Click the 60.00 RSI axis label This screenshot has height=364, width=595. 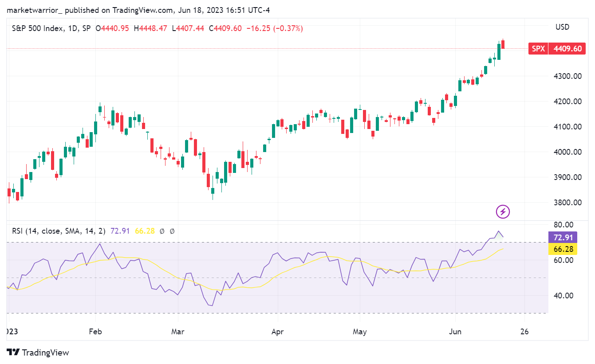(x=563, y=260)
